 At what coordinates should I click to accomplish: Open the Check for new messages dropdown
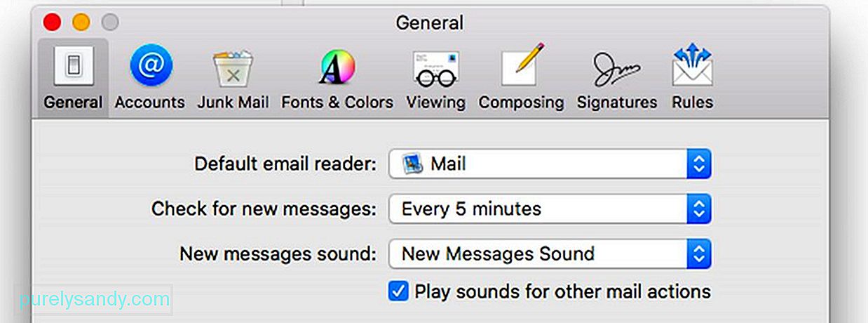coord(550,209)
